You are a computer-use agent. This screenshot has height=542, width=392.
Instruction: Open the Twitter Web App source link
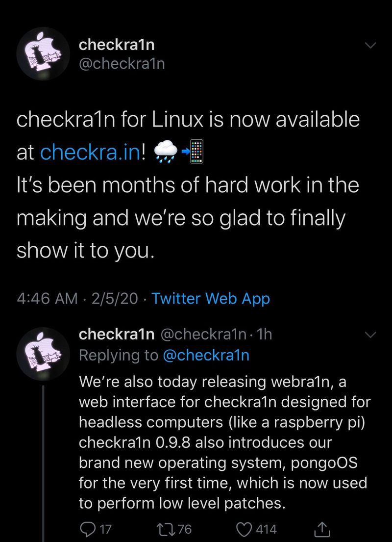pos(211,298)
